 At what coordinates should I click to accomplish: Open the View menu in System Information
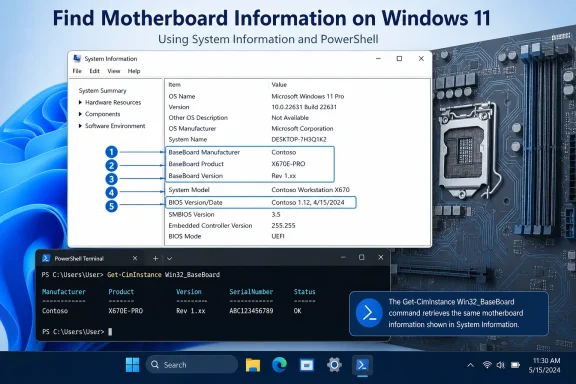114,71
